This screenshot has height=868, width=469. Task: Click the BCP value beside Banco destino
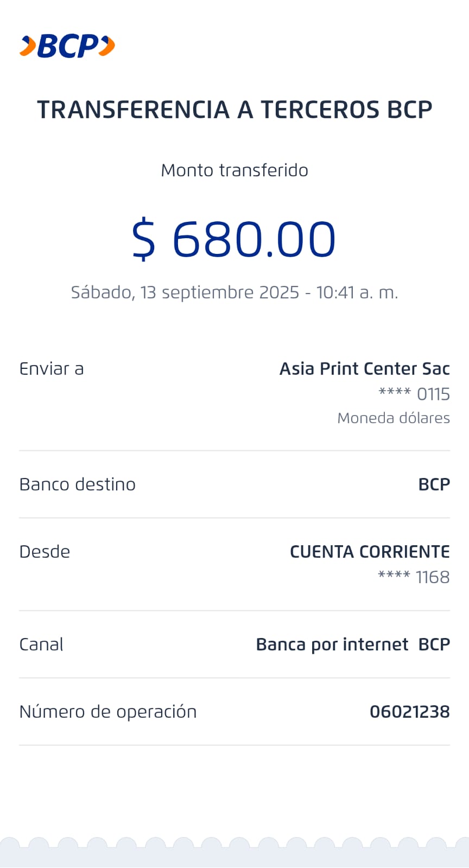(x=434, y=484)
